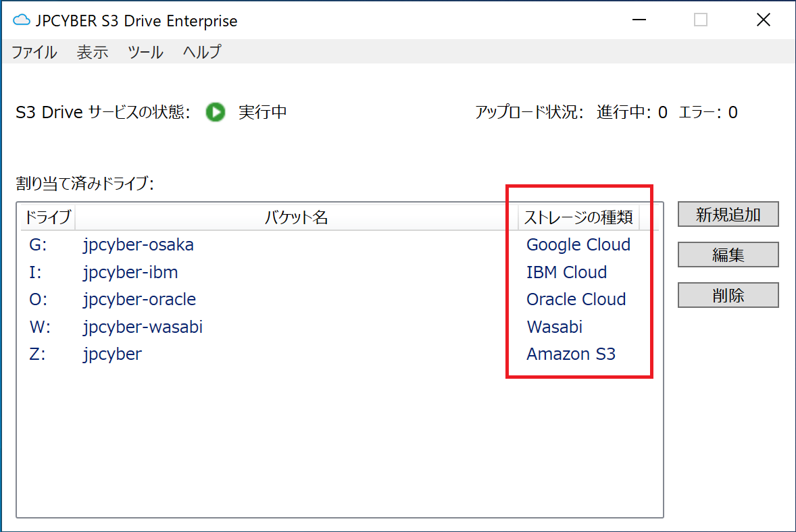Click the 編集 button
The width and height of the screenshot is (796, 532).
click(728, 255)
